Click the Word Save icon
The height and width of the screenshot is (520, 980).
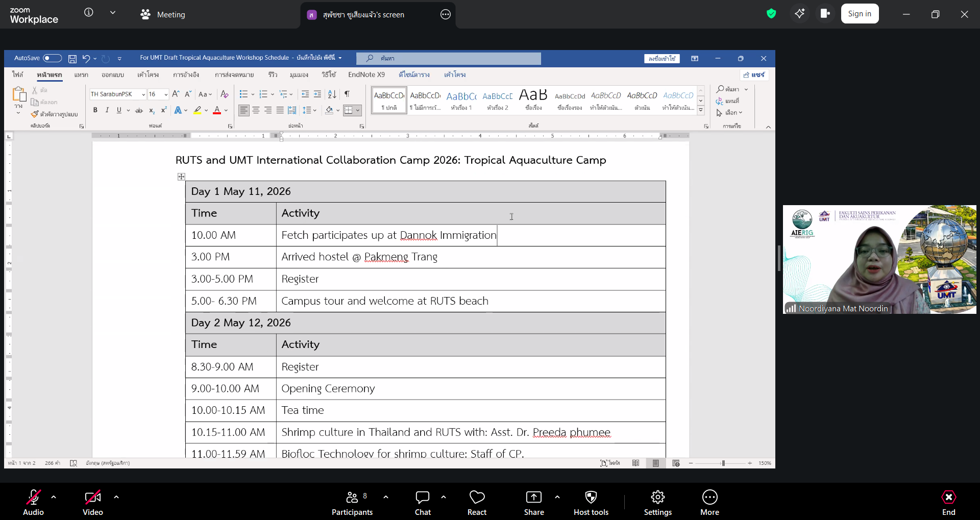72,59
